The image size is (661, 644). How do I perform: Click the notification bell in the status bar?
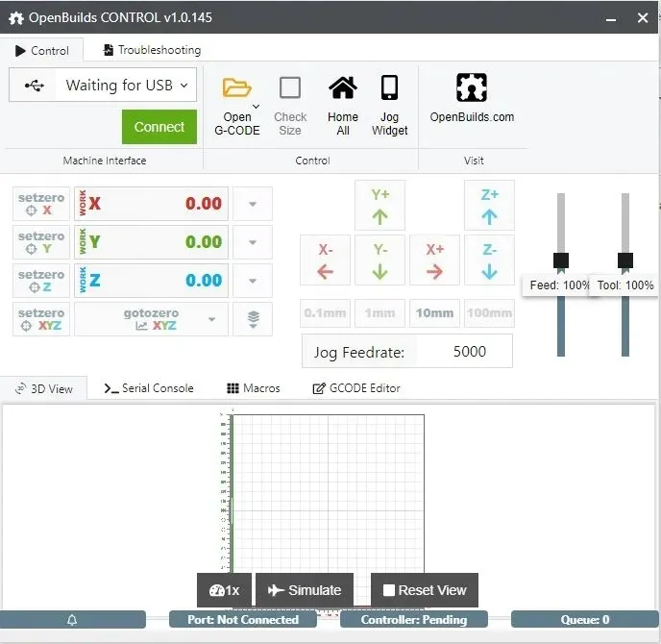[x=72, y=620]
